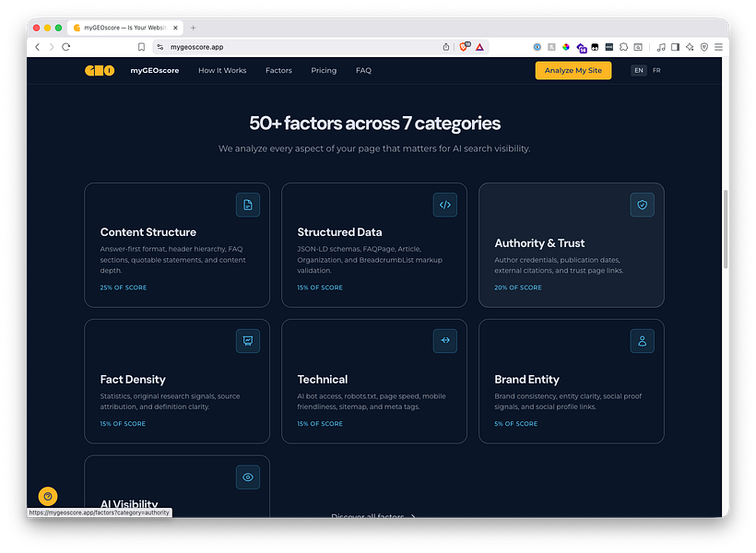Go back with the browser back arrow
This screenshot has width=756, height=553.
pos(37,47)
